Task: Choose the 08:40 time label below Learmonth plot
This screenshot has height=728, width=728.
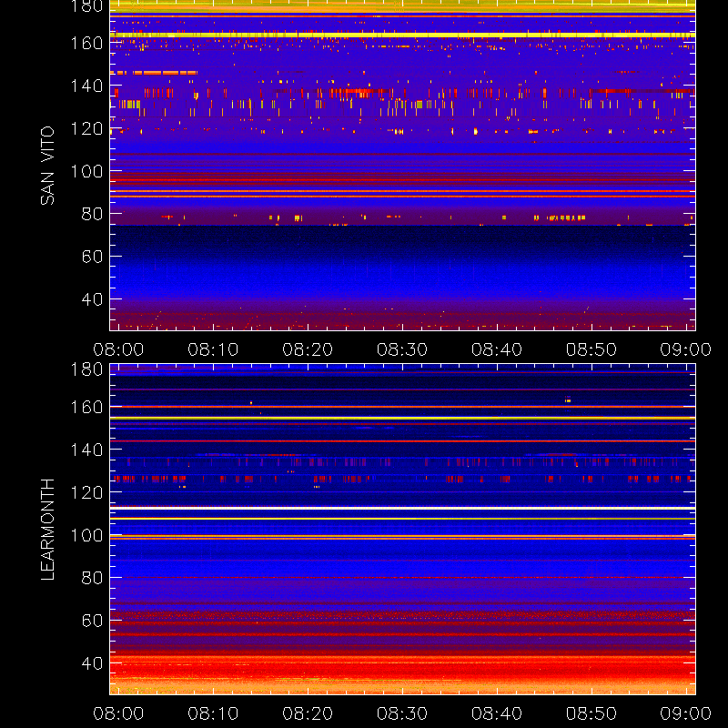Action: (x=497, y=713)
